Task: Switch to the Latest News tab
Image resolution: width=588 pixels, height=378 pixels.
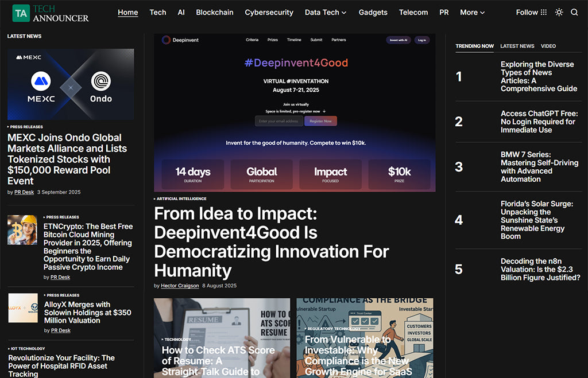Action: [517, 46]
